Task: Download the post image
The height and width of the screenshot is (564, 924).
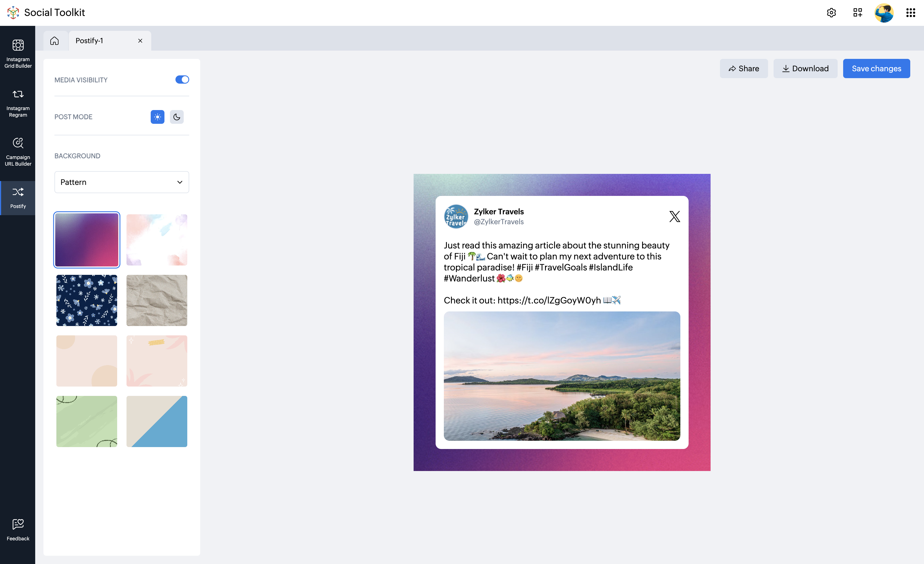Action: 805,68
